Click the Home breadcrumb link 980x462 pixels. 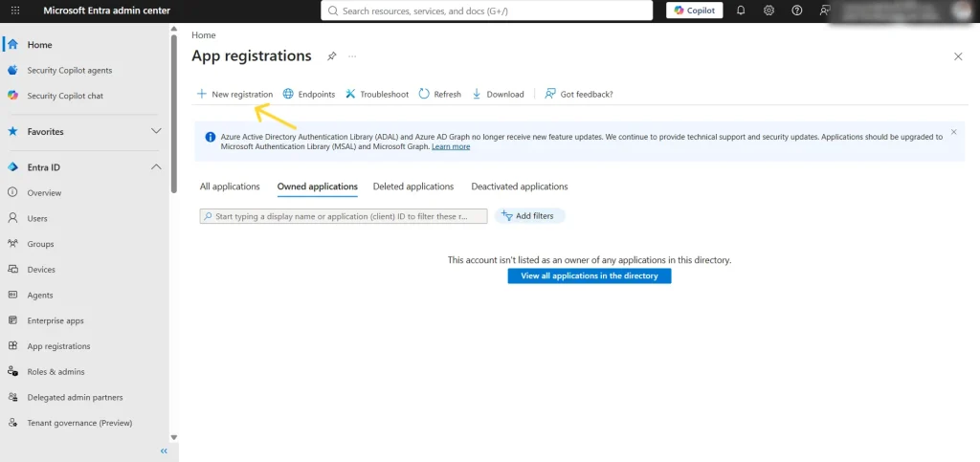click(x=204, y=35)
